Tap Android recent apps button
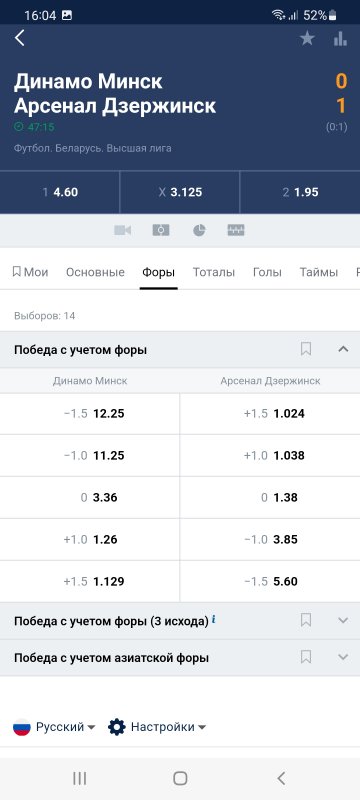 click(79, 778)
